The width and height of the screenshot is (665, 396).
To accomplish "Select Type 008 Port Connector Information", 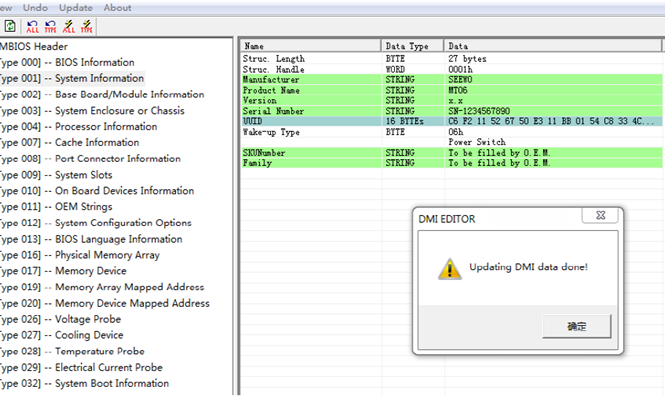I will (90, 159).
